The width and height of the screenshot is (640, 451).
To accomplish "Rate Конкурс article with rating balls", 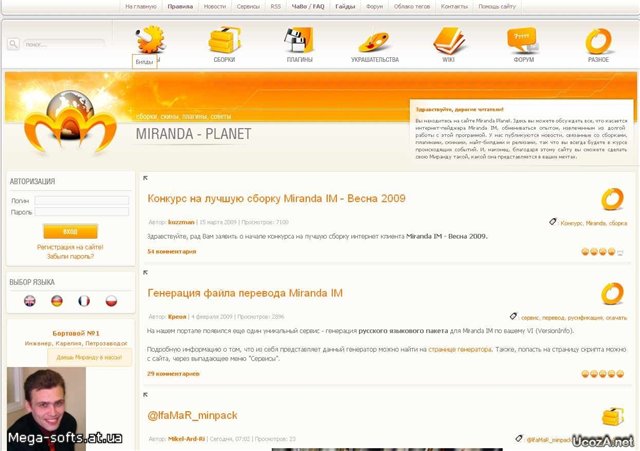I will tap(602, 252).
